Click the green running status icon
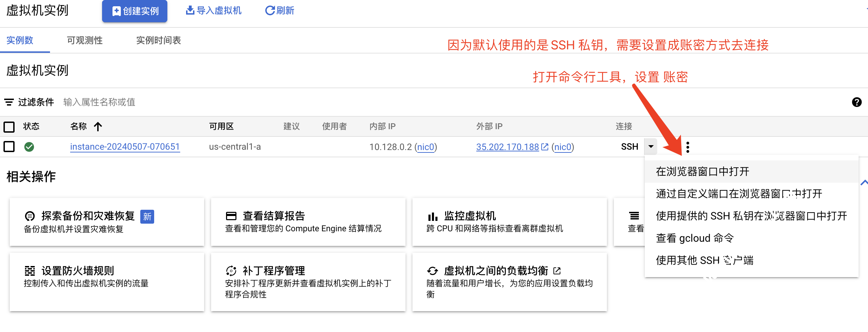Image resolution: width=868 pixels, height=332 pixels. [x=29, y=147]
